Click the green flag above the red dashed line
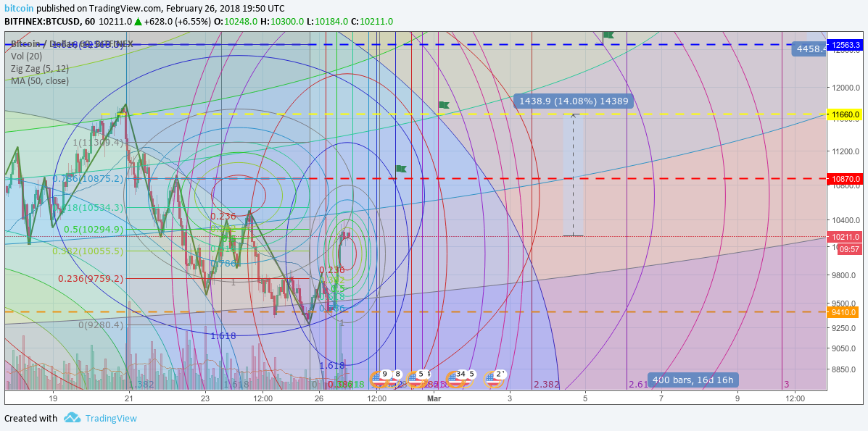This screenshot has width=868, height=431. pos(401,168)
